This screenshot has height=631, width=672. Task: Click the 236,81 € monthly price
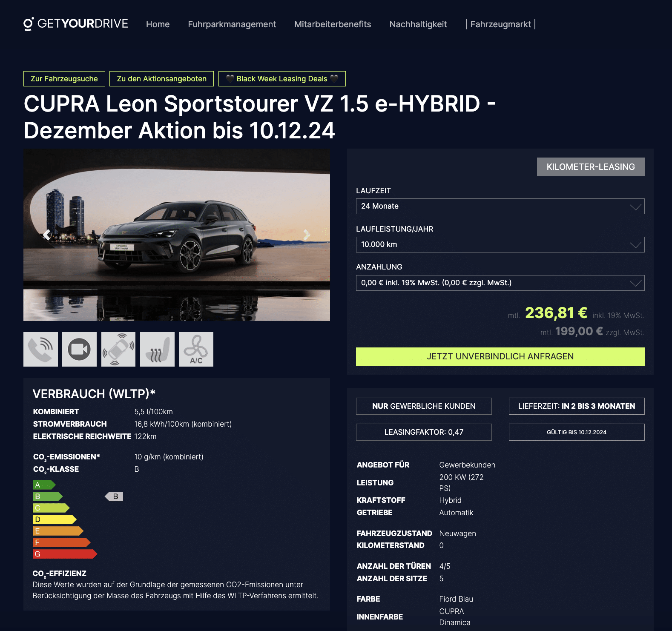pyautogui.click(x=556, y=313)
